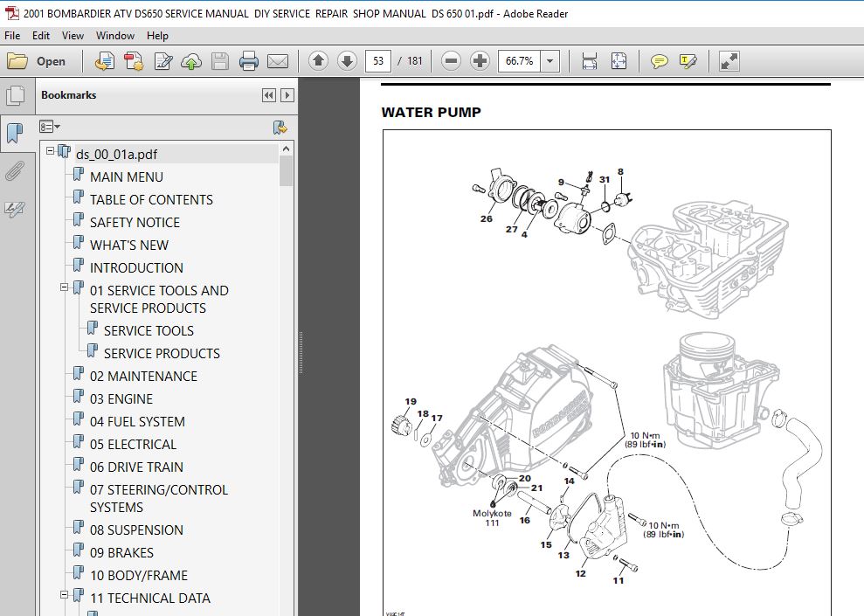Viewport: 864px width, 616px height.
Task: Click the Convert PDF icon with gear
Action: click(134, 61)
